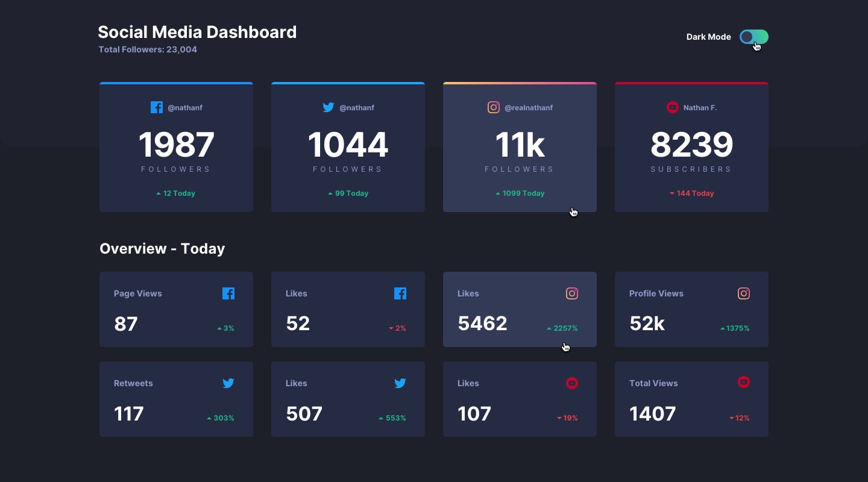
Task: Open the 8239 Subscribers YouTube card
Action: 691,146
